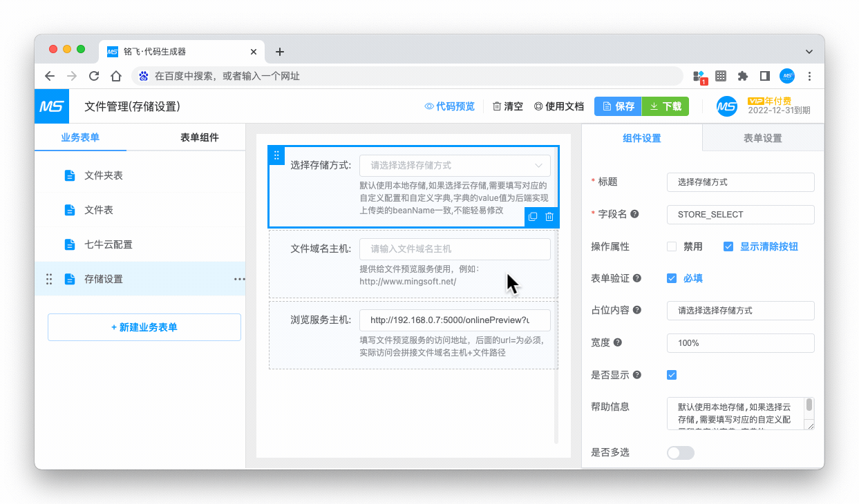Screen dimensions: 859x504
Task: Uncheck the 必填 validation checkbox
Action: click(672, 278)
